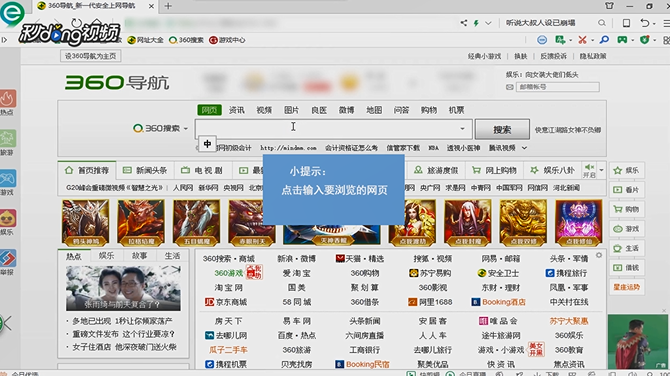The image size is (670, 376).
Task: Open the 经典小游戏 link at top
Action: coord(484,56)
